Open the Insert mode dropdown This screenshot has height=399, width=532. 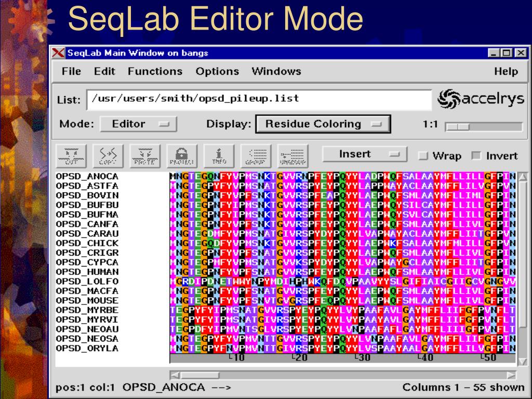364,154
